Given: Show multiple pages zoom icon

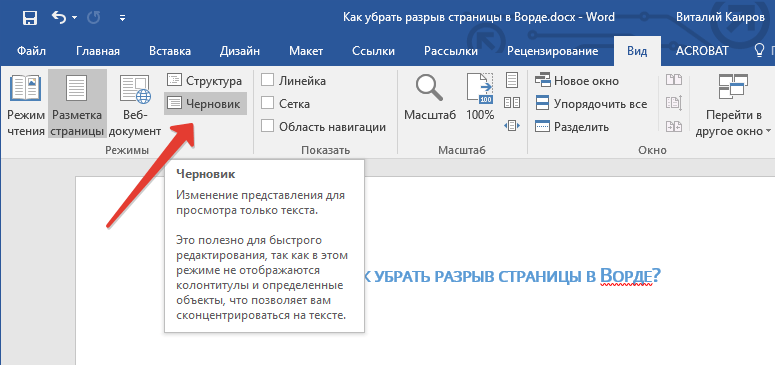Looking at the screenshot, I should point(512,103).
